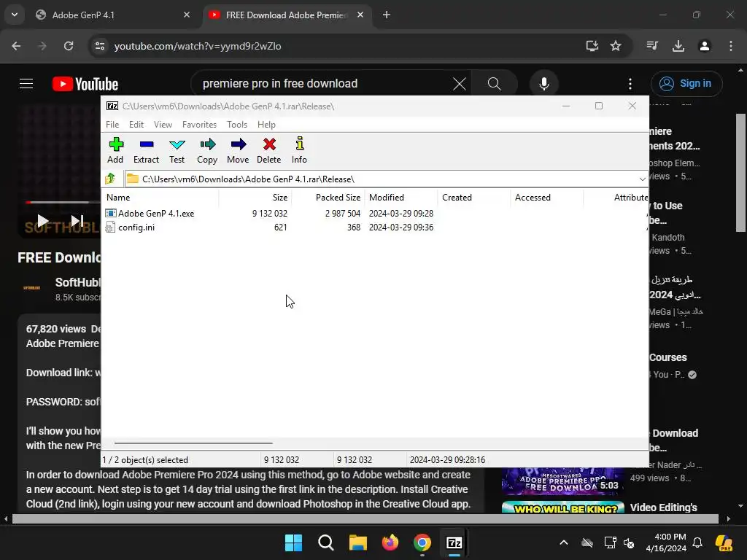Select the config.ini file icon
This screenshot has width=747, height=560.
tap(110, 227)
